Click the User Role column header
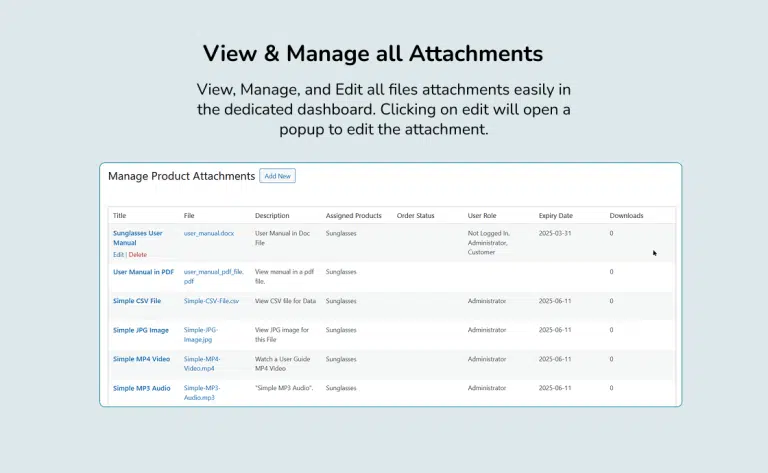Screen dimensions: 768x473 pyautogui.click(x=483, y=215)
